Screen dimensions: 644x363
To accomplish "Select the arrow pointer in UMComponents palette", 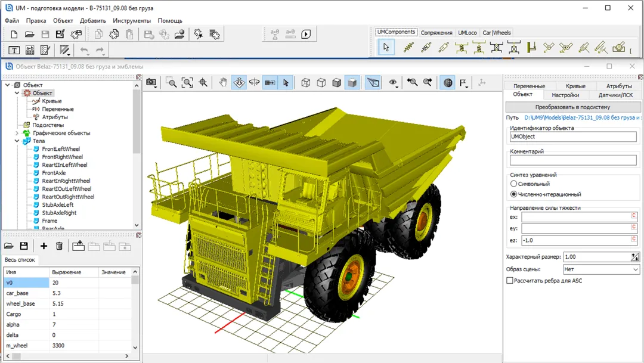I will [x=386, y=47].
